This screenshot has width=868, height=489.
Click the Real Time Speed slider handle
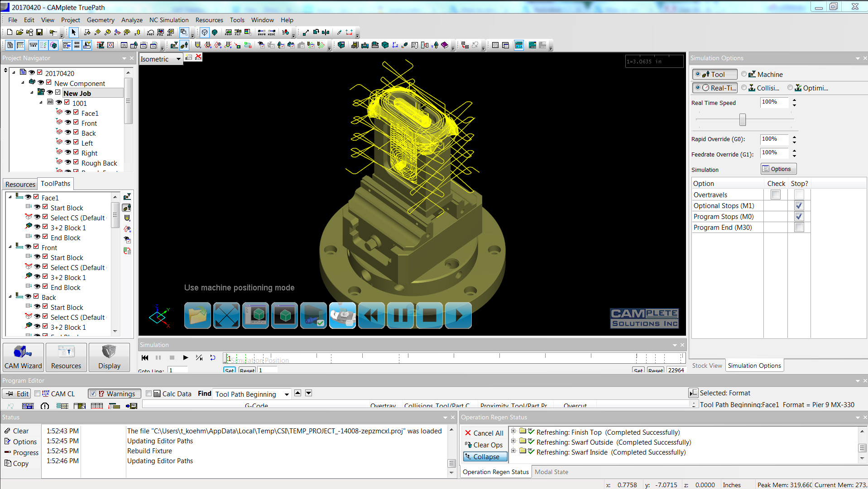coord(743,119)
